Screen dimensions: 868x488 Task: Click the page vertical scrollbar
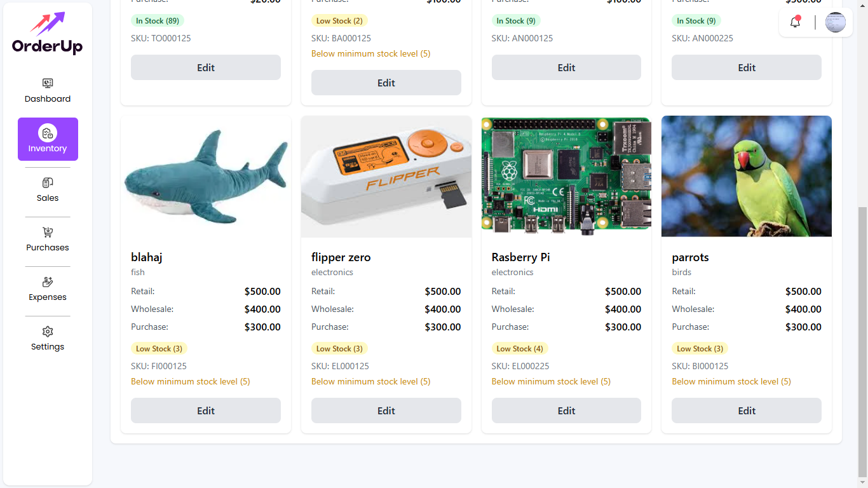[862, 341]
